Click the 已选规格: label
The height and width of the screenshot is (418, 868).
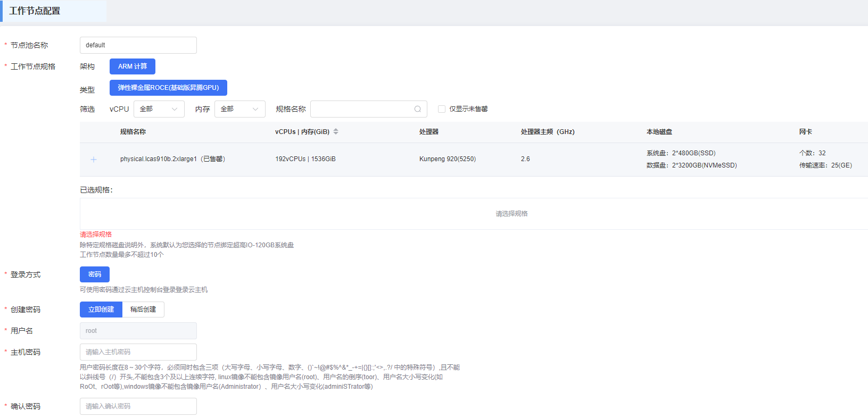[x=96, y=190]
